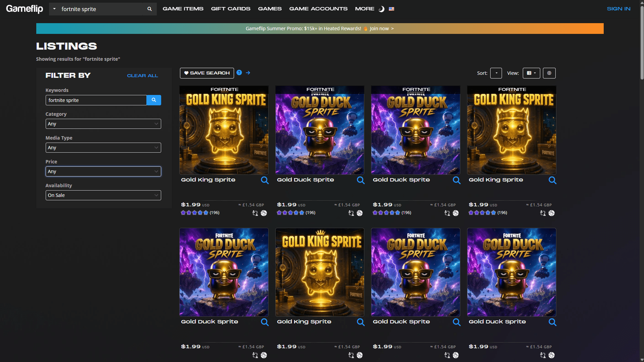Open the Availability On Sale dropdown
Image resolution: width=644 pixels, height=362 pixels.
(103, 195)
